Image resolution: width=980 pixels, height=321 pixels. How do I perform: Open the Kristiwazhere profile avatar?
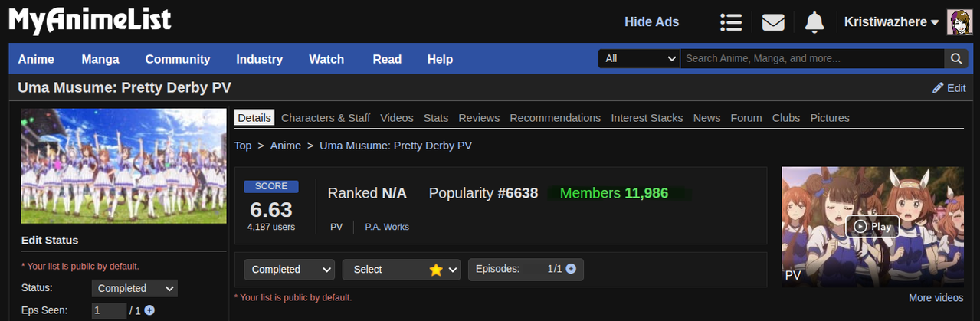tap(960, 22)
